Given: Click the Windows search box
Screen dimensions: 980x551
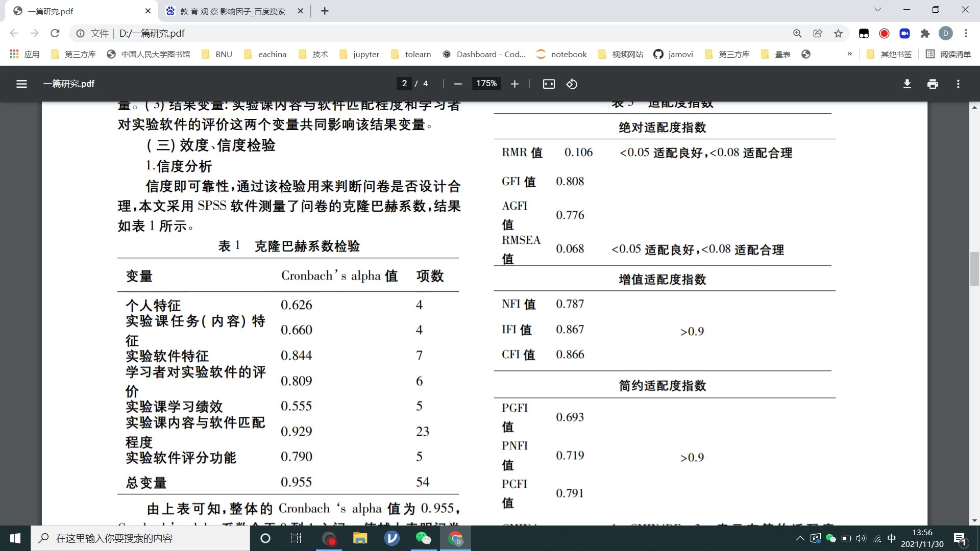Looking at the screenshot, I should click(x=140, y=538).
